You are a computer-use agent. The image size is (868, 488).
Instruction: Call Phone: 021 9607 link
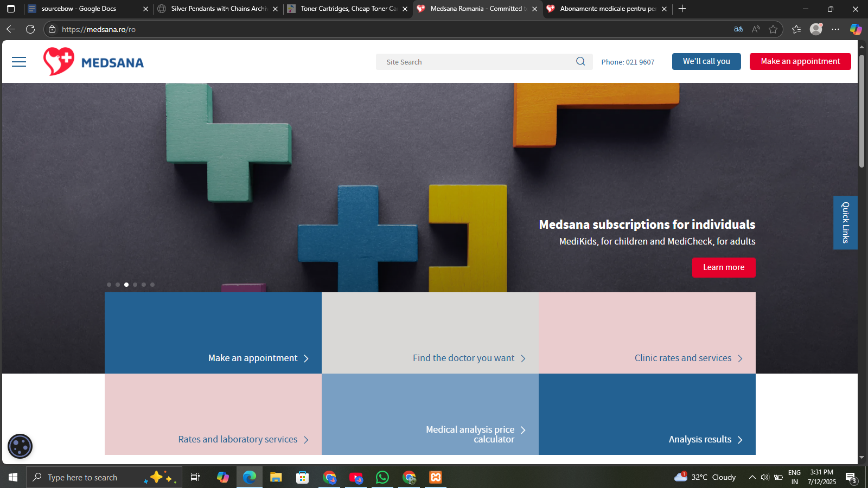(628, 62)
